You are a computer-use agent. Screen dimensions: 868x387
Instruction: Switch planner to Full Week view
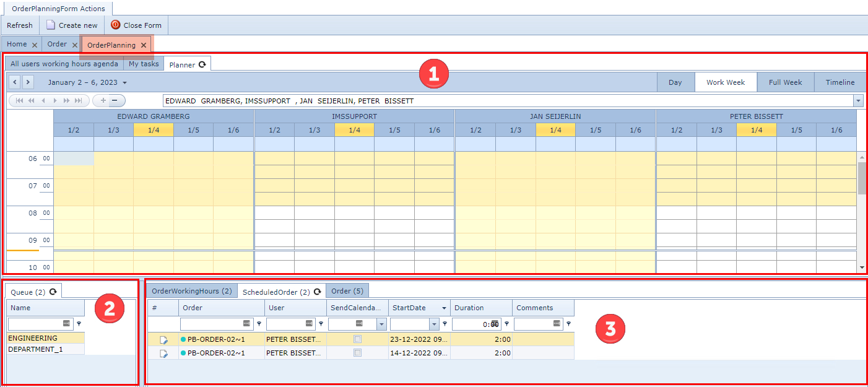pyautogui.click(x=785, y=82)
